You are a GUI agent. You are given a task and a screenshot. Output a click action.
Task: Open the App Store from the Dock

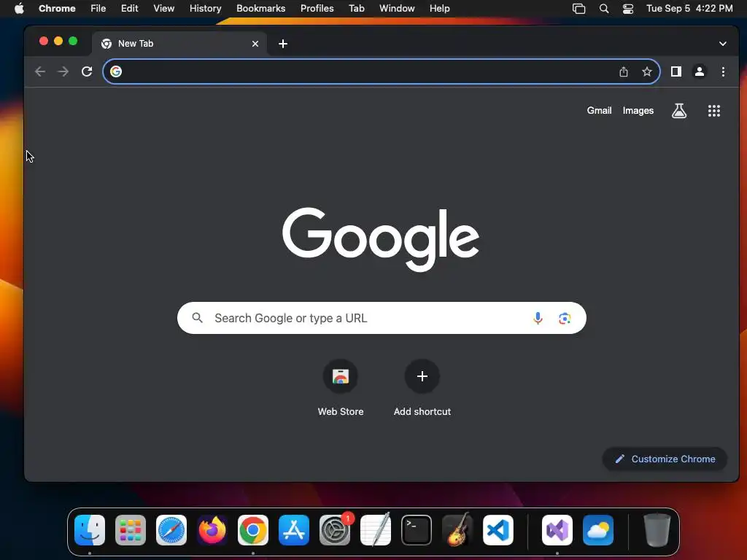click(294, 530)
